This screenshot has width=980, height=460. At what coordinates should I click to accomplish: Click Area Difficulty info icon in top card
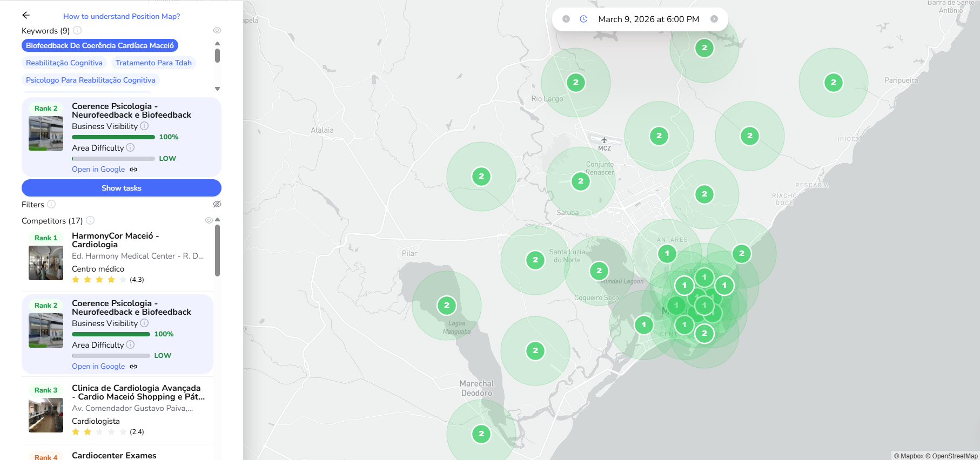130,147
